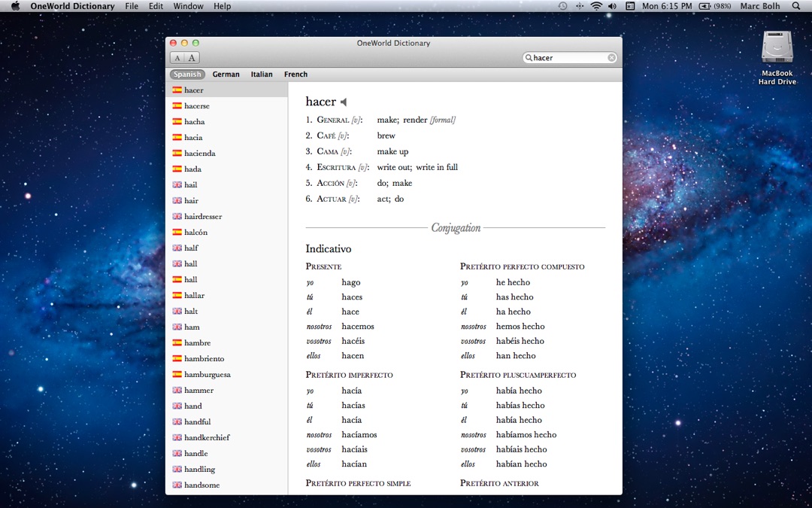
Task: Open the Help menu
Action: (222, 6)
